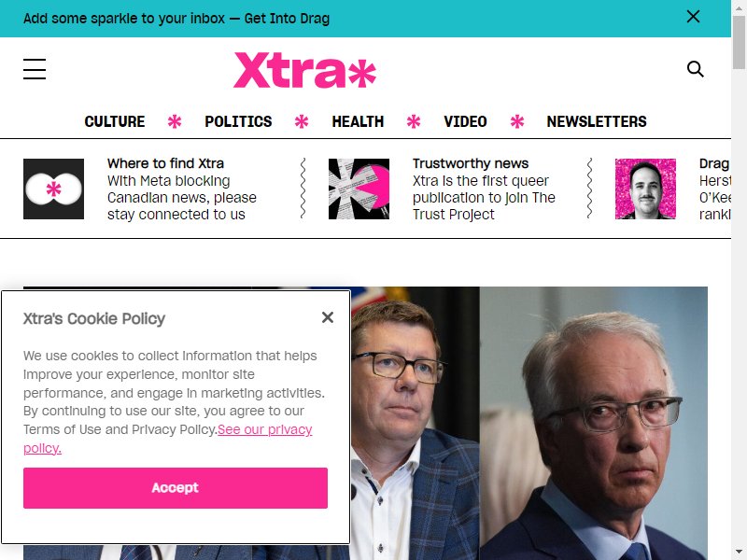The image size is (747, 560).
Task: Click the Where to find Xtra thumbnail
Action: pyautogui.click(x=53, y=189)
